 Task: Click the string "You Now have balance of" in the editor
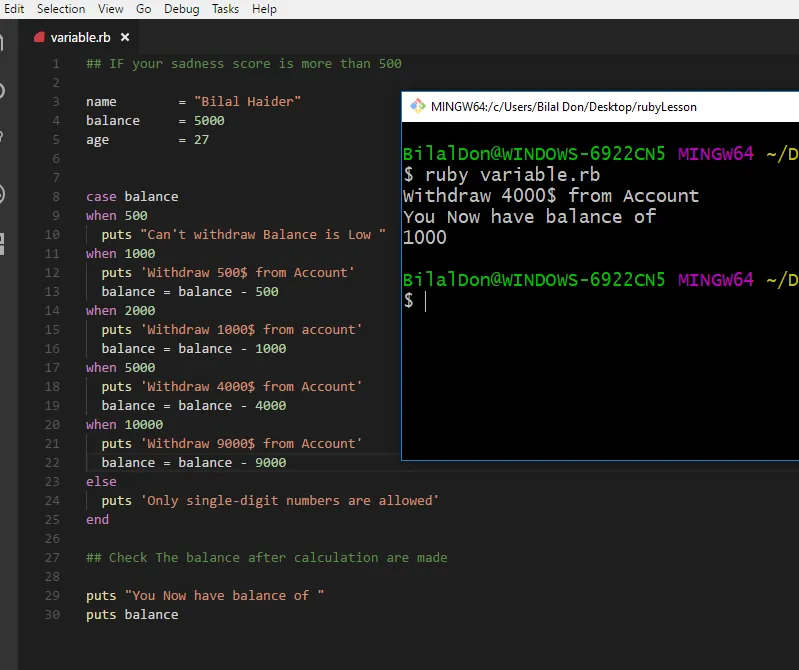click(224, 596)
